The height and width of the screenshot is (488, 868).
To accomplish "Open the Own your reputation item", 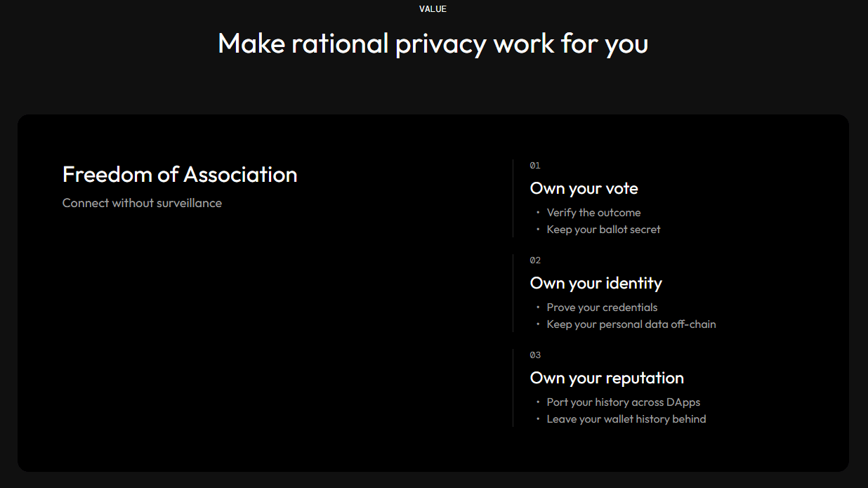I will (x=607, y=378).
